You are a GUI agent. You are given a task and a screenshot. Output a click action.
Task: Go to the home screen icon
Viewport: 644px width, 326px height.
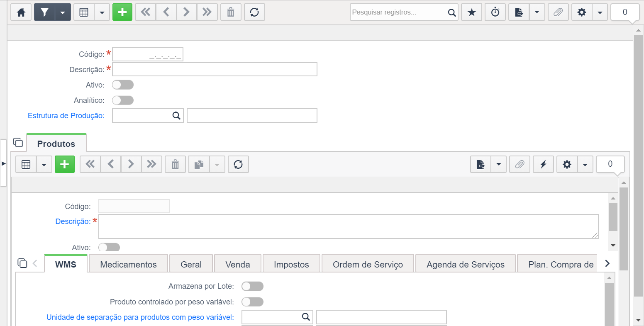click(x=21, y=12)
